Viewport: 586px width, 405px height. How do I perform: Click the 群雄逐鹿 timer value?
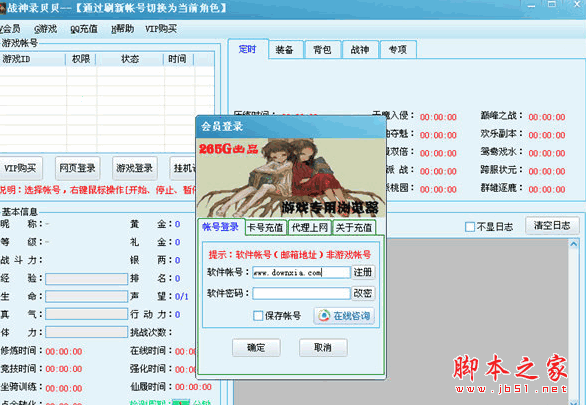(x=547, y=189)
